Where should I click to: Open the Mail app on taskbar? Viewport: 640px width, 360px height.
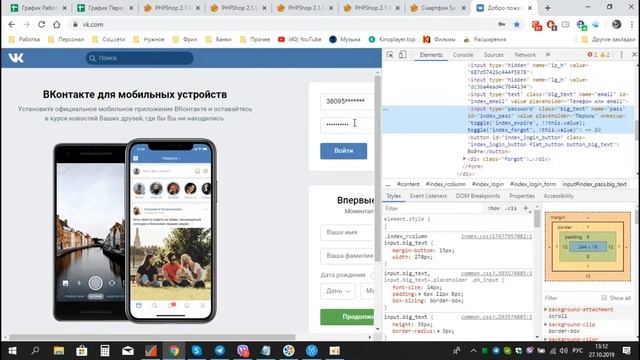click(x=128, y=351)
